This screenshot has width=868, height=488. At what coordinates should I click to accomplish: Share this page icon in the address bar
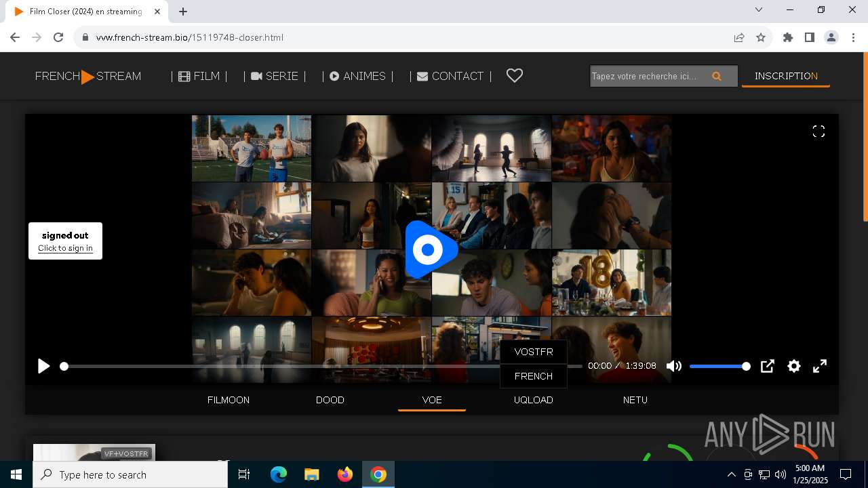[x=739, y=37]
